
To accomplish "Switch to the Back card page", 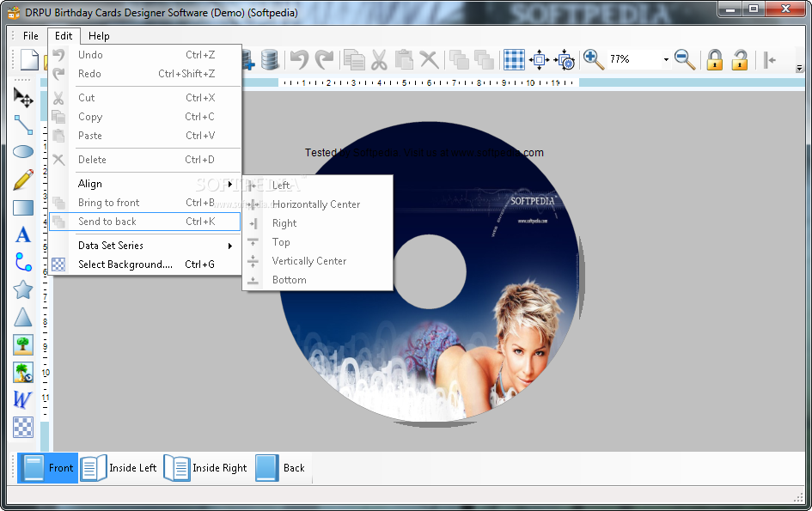I will [280, 468].
